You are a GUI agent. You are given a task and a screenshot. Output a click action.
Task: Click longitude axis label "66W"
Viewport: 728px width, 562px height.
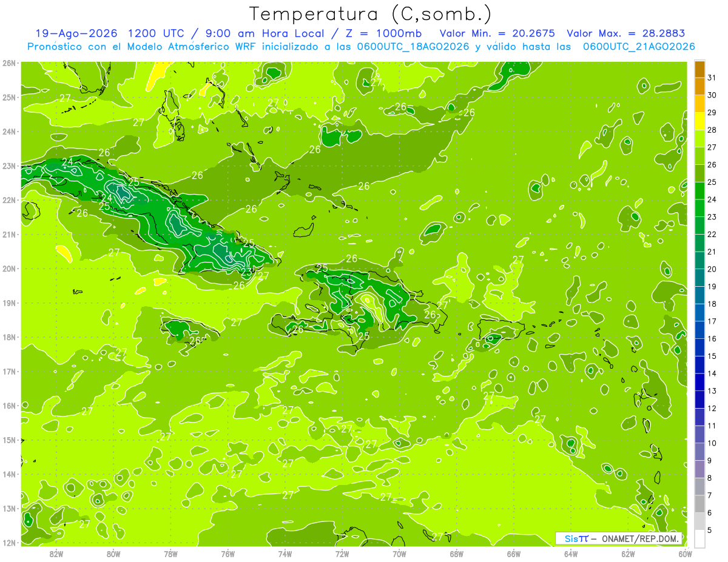[x=514, y=554]
